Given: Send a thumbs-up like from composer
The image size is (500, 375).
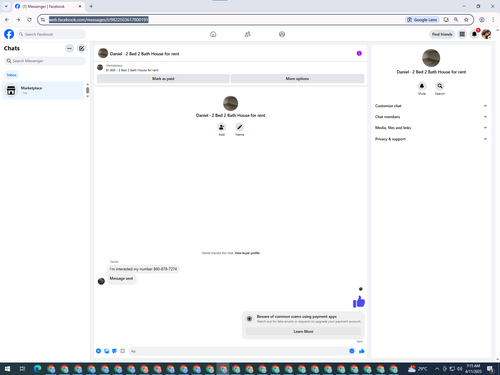Looking at the screenshot, I should pos(362,351).
